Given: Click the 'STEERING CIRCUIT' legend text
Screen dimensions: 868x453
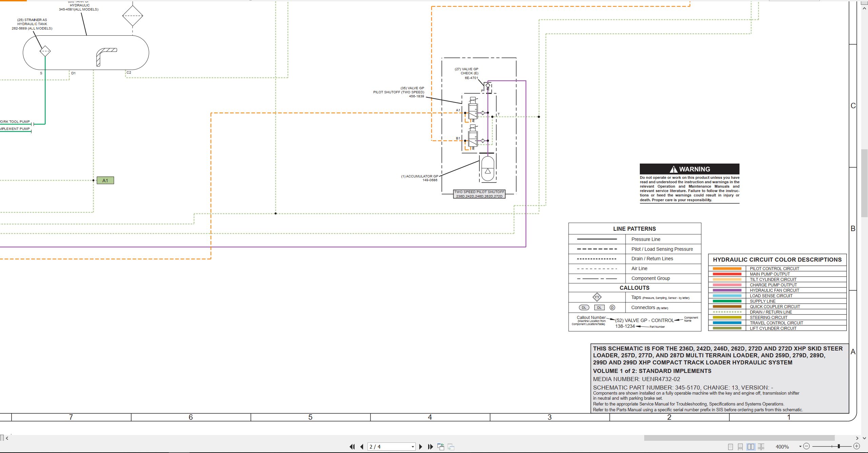Looking at the screenshot, I should (x=769, y=318).
